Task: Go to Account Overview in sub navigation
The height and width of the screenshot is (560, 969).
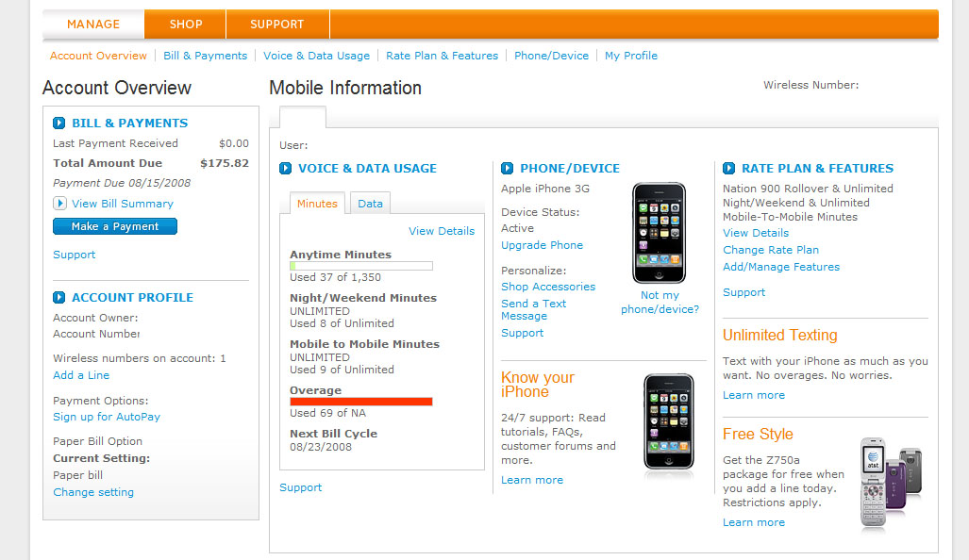Action: (98, 56)
